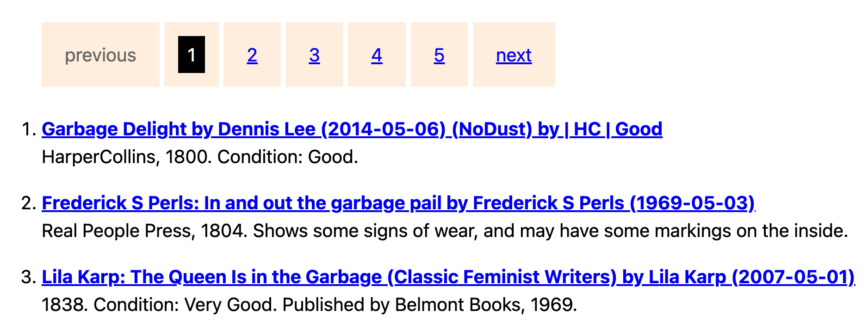This screenshot has height=329, width=868.
Task: Click the highlighted black page 1 box
Action: click(191, 55)
